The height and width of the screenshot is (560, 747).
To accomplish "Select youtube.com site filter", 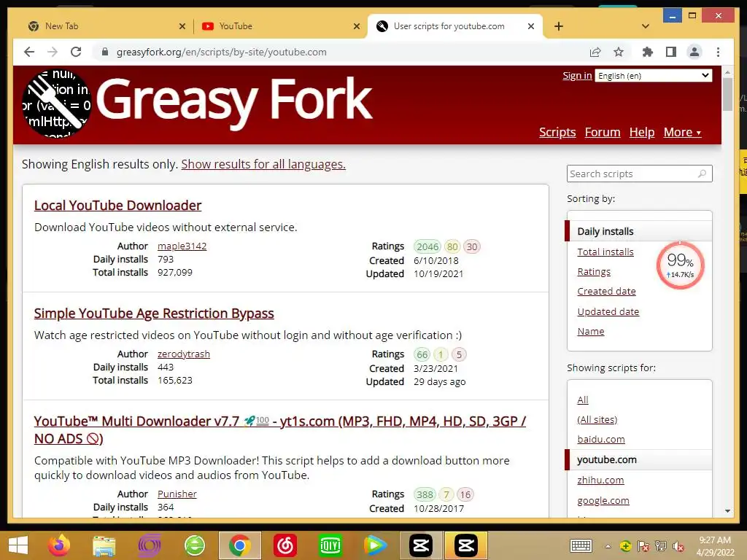I will pos(639,459).
